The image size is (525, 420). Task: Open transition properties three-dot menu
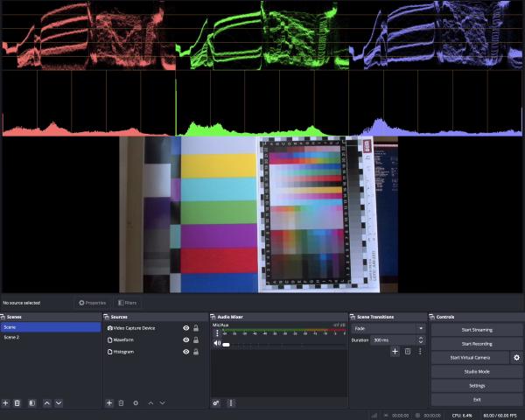[420, 352]
